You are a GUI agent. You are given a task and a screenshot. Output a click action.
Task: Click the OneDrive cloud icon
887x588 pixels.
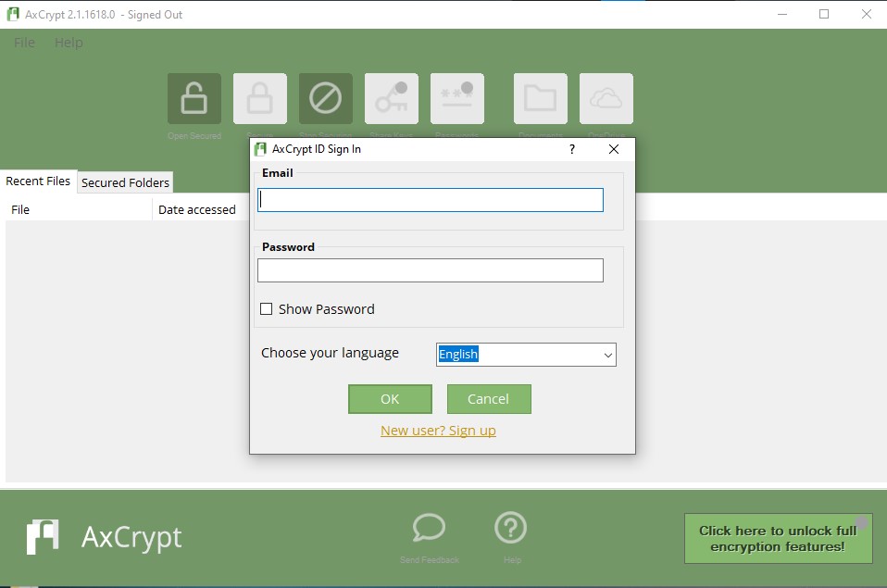(606, 98)
